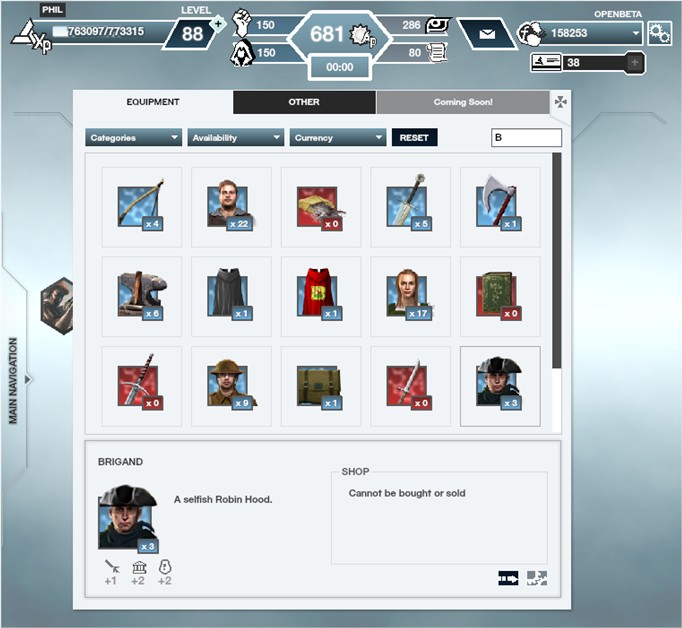
Task: Click the currency coins icon beside 158253
Action: [531, 33]
